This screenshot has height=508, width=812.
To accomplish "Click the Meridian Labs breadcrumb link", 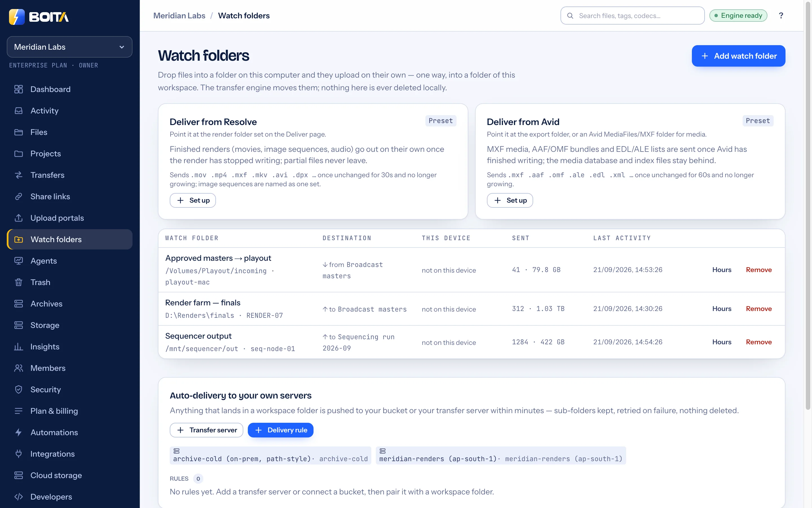I will pyautogui.click(x=179, y=16).
